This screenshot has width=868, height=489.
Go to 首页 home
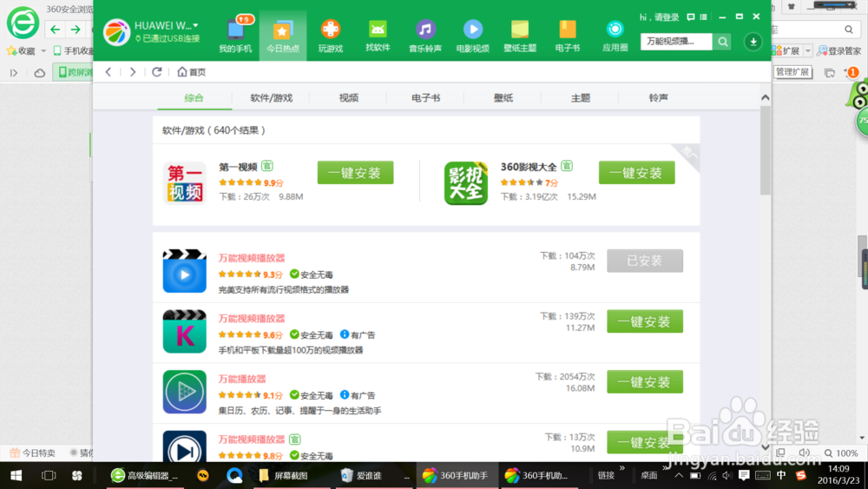pyautogui.click(x=192, y=72)
